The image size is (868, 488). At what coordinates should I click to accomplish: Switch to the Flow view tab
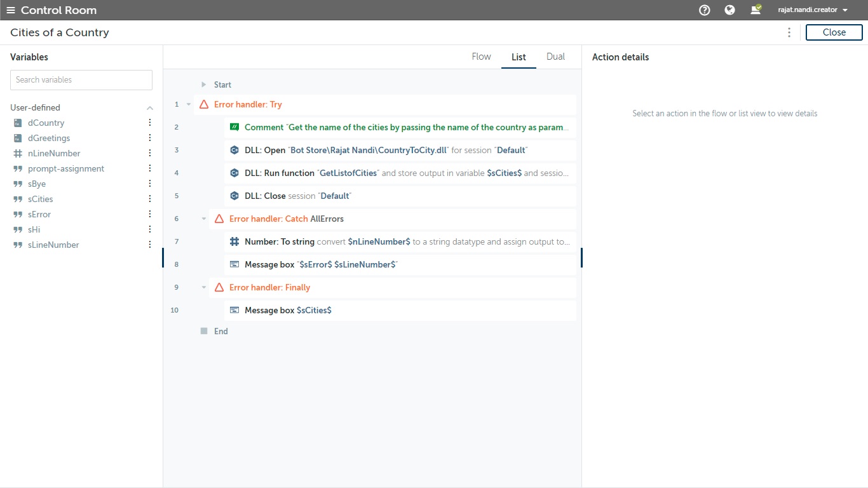click(481, 57)
